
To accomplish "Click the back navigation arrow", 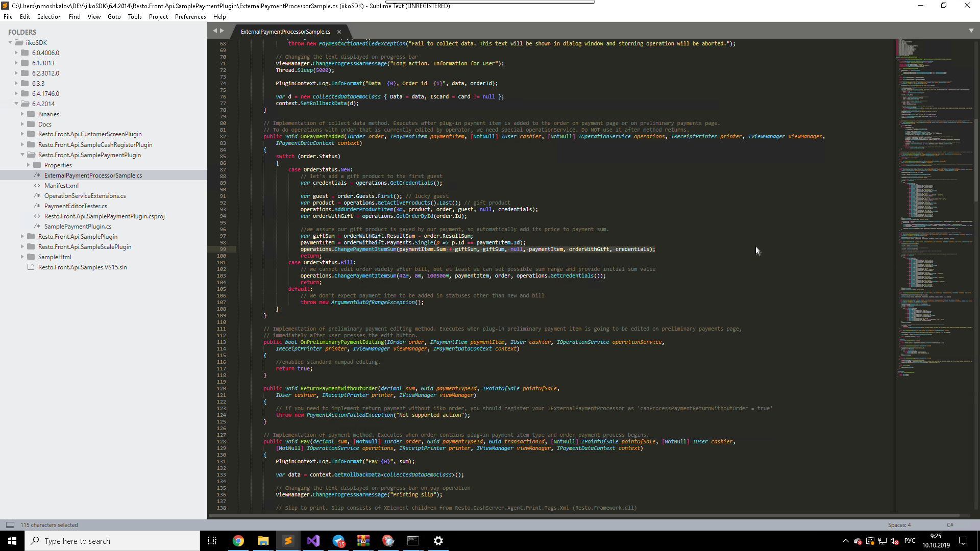I will [x=214, y=31].
